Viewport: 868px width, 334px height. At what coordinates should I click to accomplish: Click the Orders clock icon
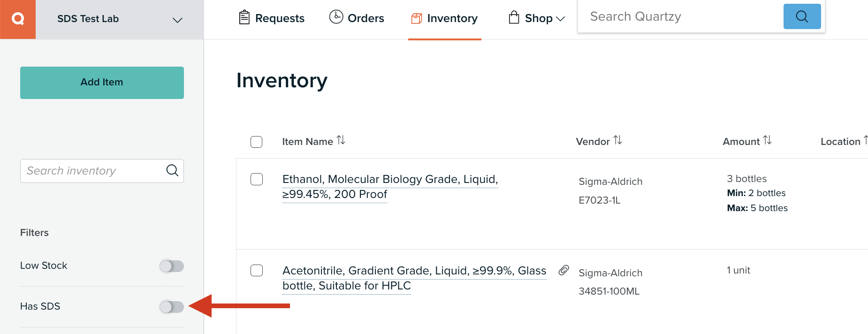click(336, 17)
